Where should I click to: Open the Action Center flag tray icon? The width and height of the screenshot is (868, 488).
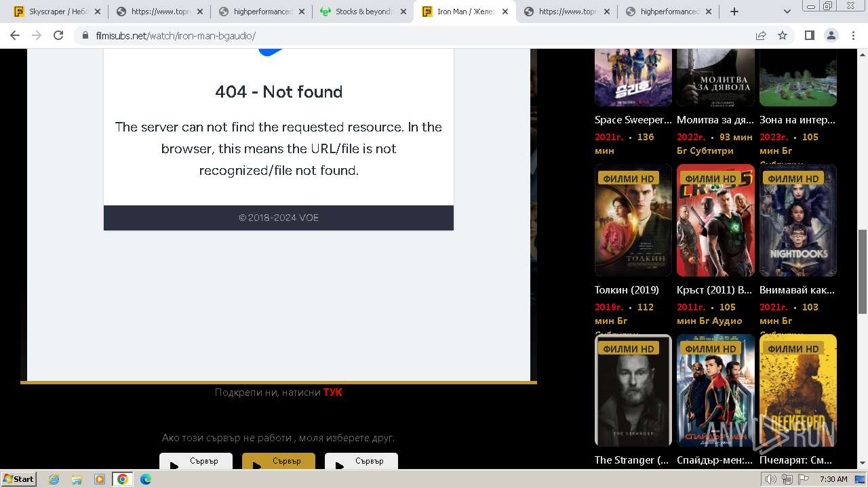click(804, 479)
